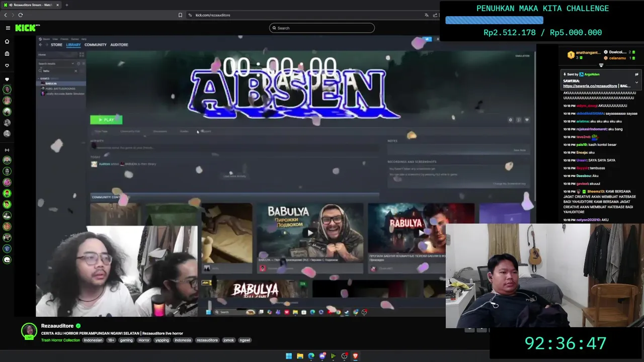Select the STORE tab in Steam
Viewport: 644px width, 362px height.
56,45
